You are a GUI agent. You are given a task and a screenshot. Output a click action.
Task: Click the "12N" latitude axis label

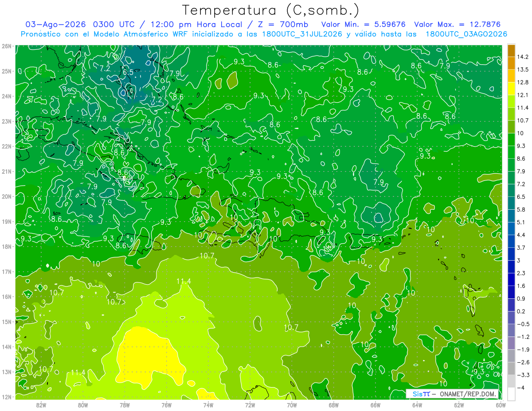pyautogui.click(x=6, y=397)
